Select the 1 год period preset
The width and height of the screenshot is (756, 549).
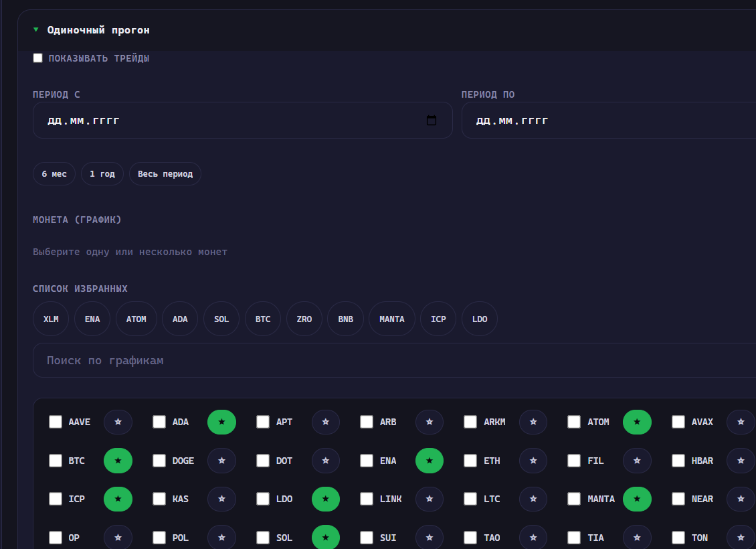[102, 173]
